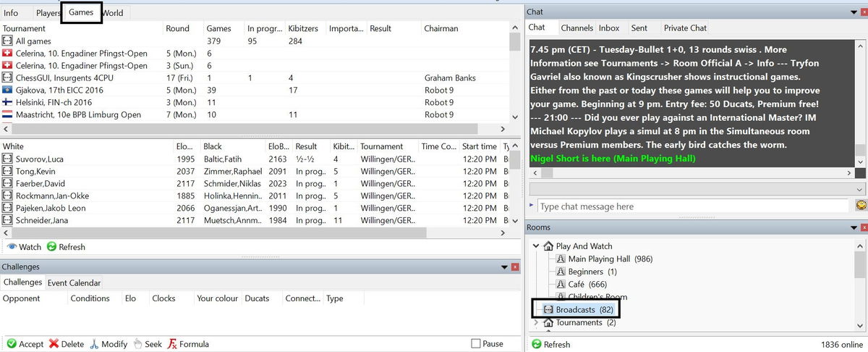Screen dimensions: 868x352
Task: Click the Formula Fx icon
Action: coord(173,344)
